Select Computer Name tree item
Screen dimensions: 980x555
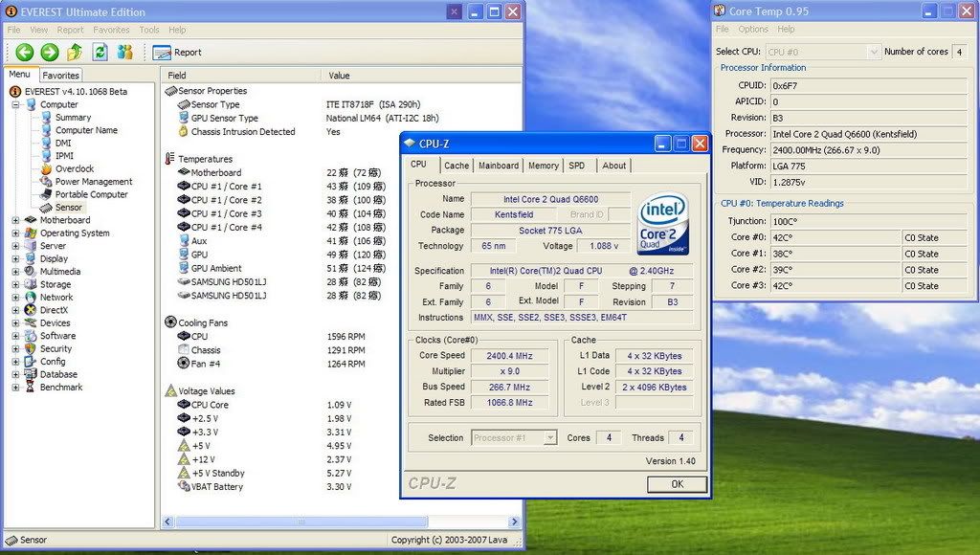coord(86,130)
